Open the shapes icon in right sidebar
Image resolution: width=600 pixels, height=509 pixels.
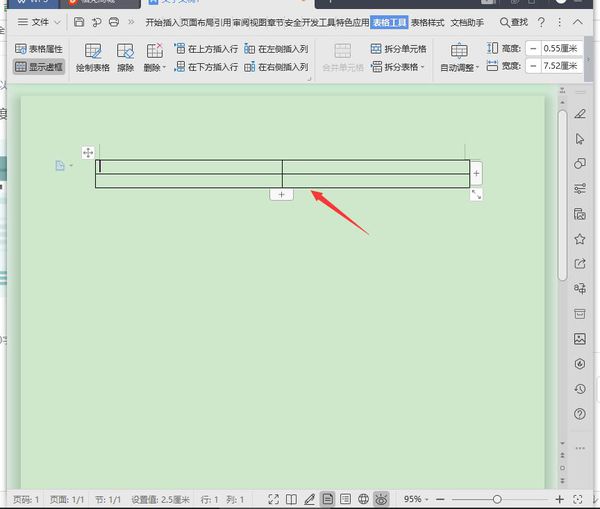(x=580, y=163)
